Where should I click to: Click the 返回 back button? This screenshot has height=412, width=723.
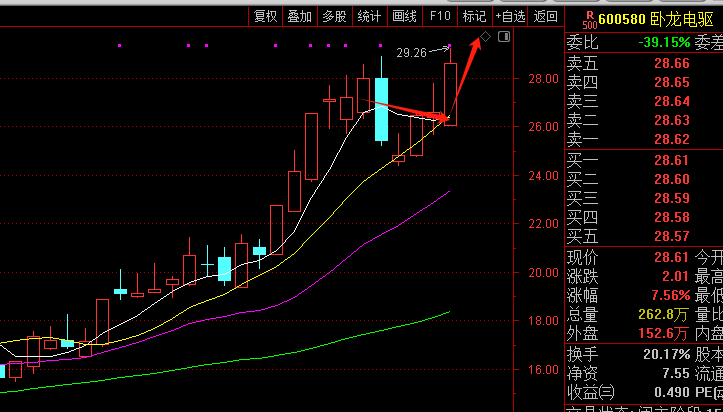545,17
